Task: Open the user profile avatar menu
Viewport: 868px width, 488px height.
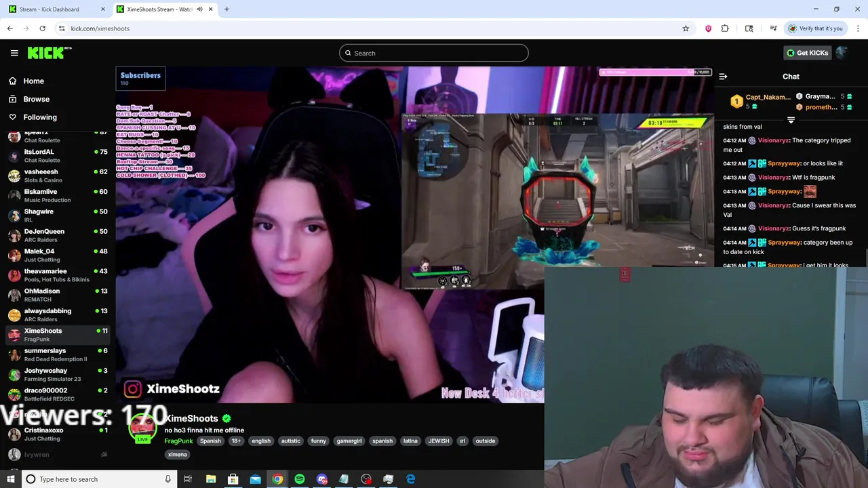Action: click(842, 53)
